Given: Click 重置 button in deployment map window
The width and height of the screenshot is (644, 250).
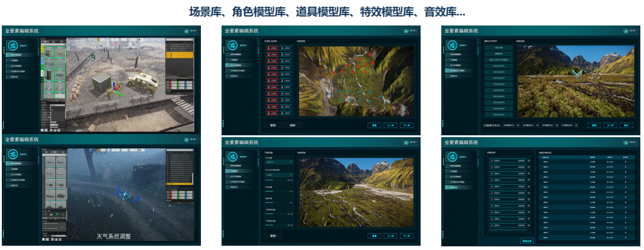Looking at the screenshot, I should click(x=374, y=125).
